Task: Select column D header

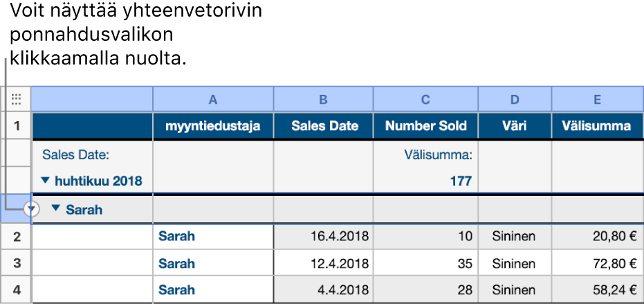Action: [x=514, y=99]
